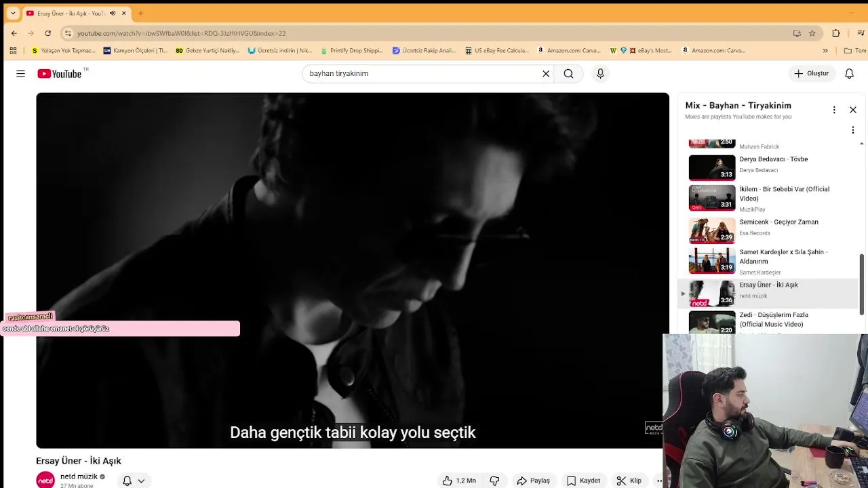Viewport: 868px width, 488px height.
Task: Open a new tab with plus button
Action: click(x=140, y=13)
